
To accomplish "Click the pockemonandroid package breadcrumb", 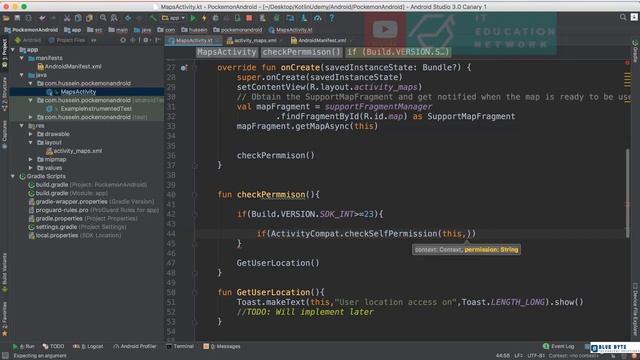I will 238,30.
